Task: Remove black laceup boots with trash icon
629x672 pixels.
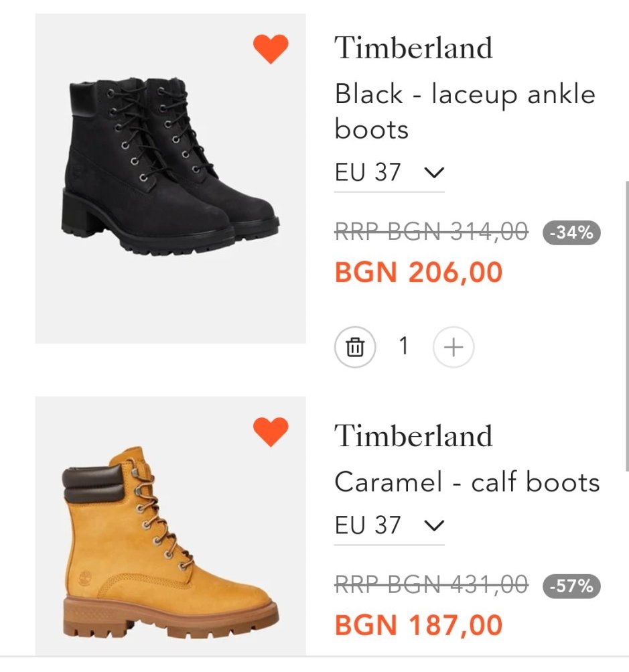Action: (x=355, y=347)
